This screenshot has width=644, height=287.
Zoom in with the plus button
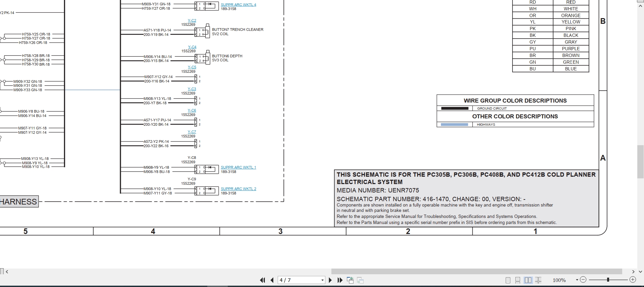pos(633,280)
